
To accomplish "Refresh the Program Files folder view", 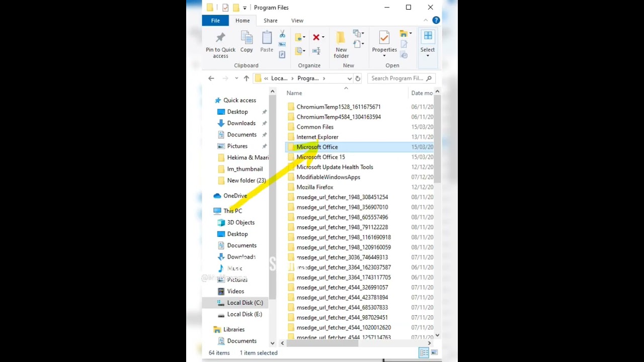I will click(x=358, y=78).
